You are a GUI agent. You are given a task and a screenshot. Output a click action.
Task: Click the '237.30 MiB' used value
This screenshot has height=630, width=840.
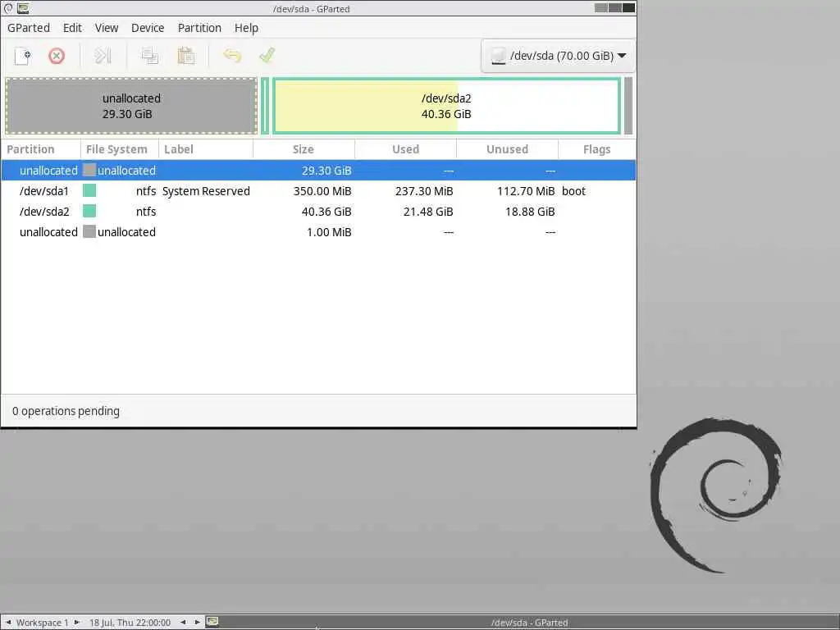point(424,191)
